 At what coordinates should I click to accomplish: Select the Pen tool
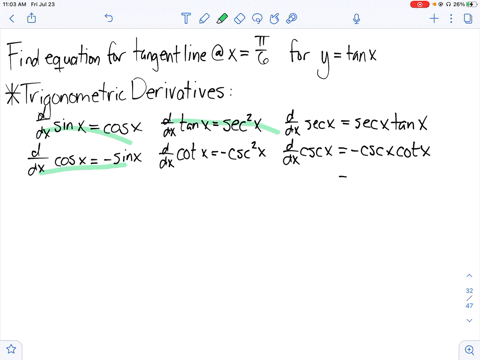(204, 18)
